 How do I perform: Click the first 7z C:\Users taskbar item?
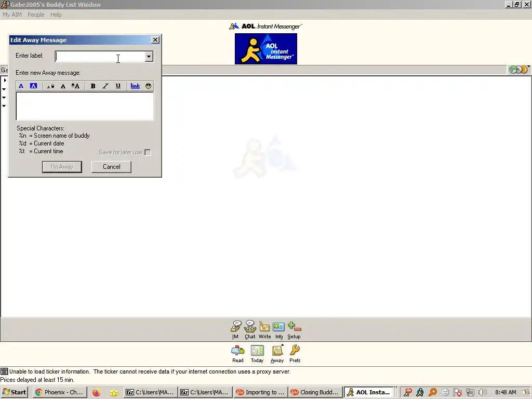(151, 392)
